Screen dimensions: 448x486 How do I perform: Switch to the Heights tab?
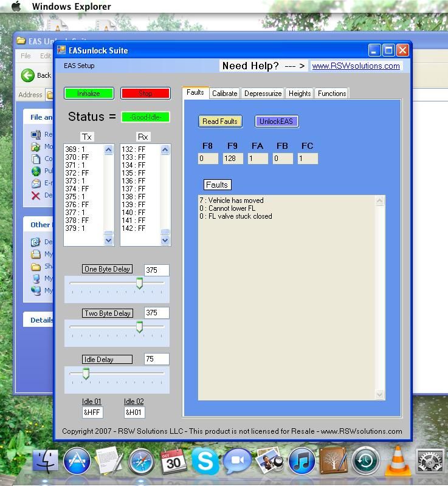click(x=300, y=94)
